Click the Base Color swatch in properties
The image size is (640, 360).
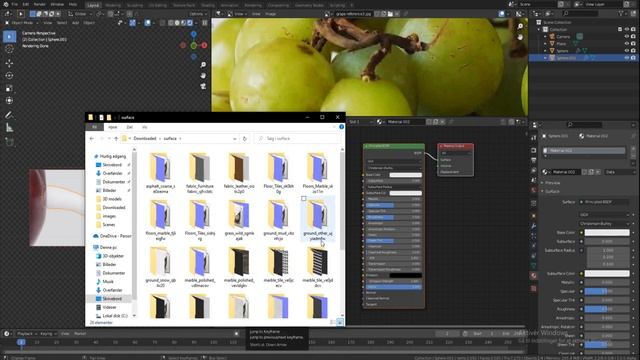click(607, 233)
